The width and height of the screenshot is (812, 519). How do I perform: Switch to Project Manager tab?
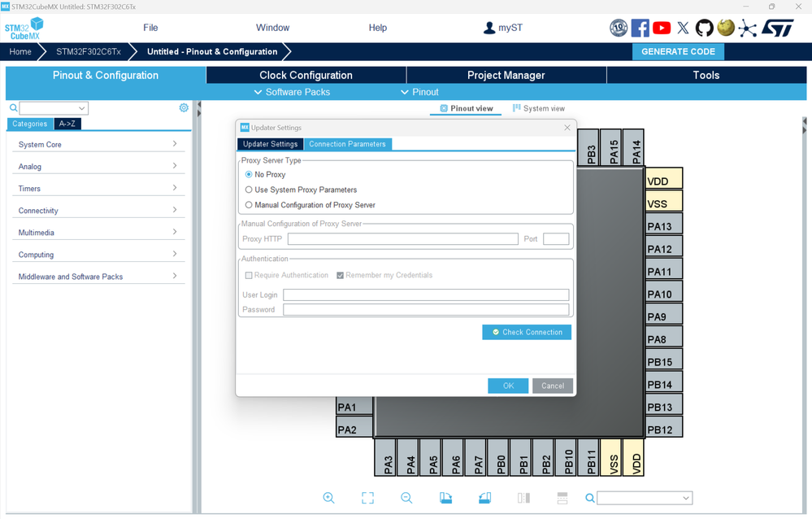point(506,75)
